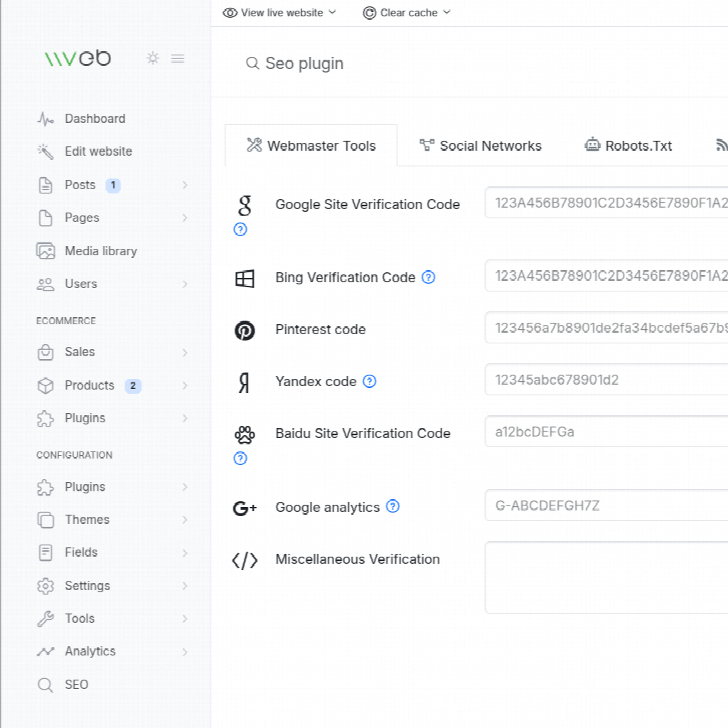This screenshot has height=728, width=728.
Task: Click the Bing Verification Code help icon
Action: pos(429,277)
